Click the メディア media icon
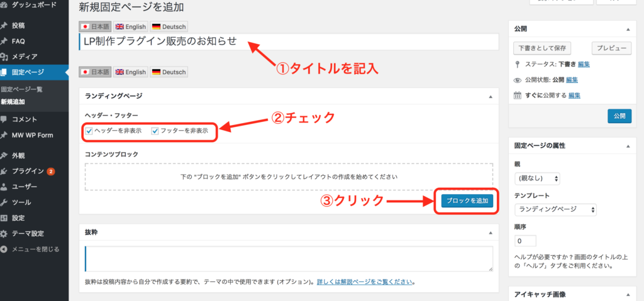Viewport: 644px width, 301px height. [5, 57]
